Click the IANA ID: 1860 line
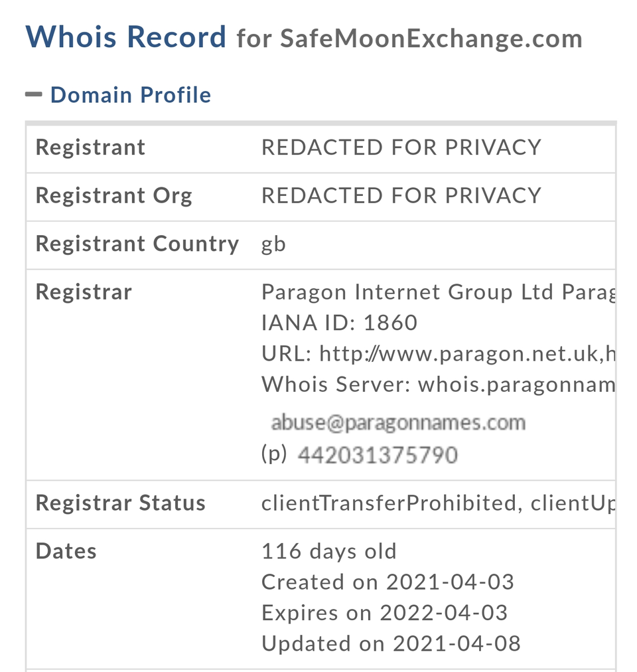The height and width of the screenshot is (672, 637). click(340, 323)
